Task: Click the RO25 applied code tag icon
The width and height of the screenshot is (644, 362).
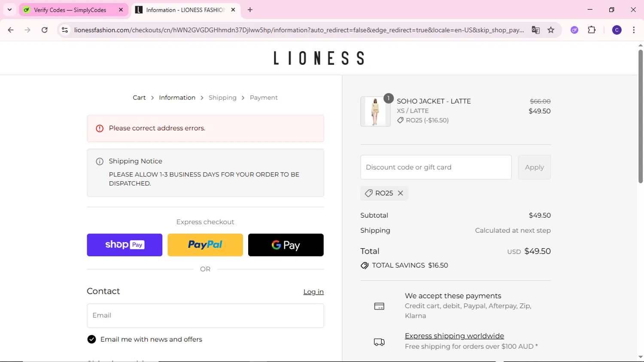Action: [368, 193]
